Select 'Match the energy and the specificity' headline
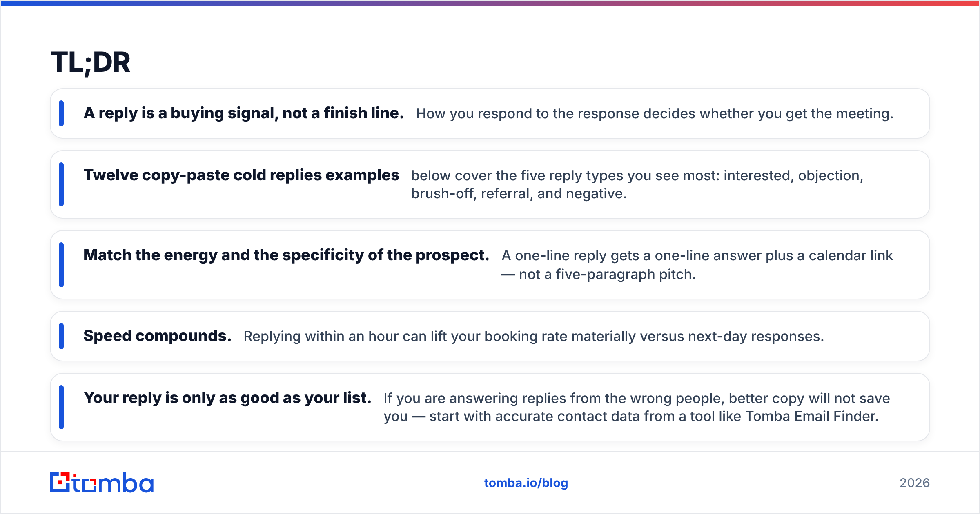 (286, 255)
